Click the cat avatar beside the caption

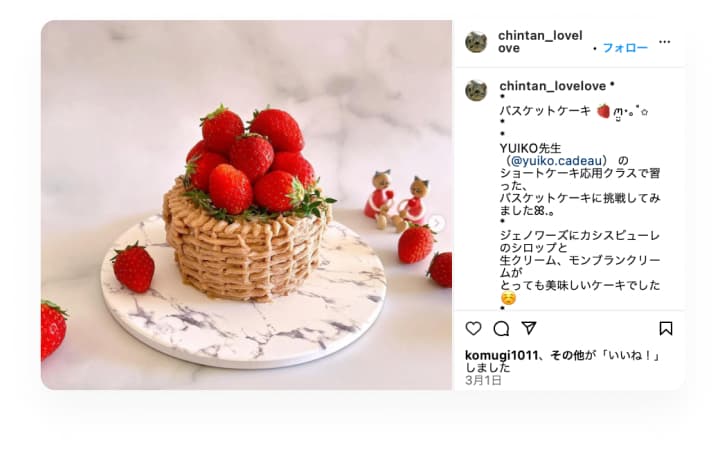click(x=476, y=90)
